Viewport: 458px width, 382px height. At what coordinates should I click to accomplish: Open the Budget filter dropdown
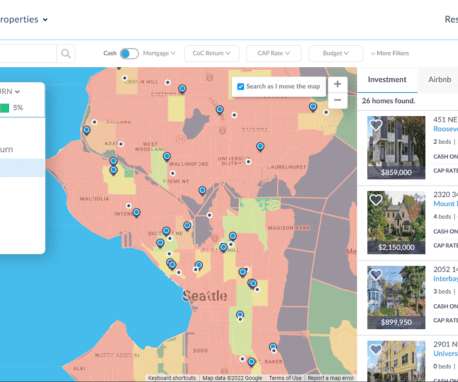pyautogui.click(x=336, y=53)
